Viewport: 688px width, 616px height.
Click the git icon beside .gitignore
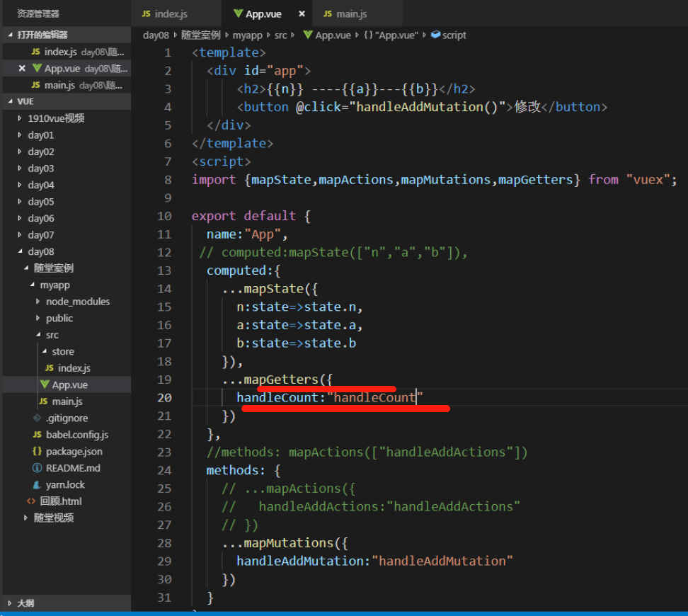pos(38,418)
